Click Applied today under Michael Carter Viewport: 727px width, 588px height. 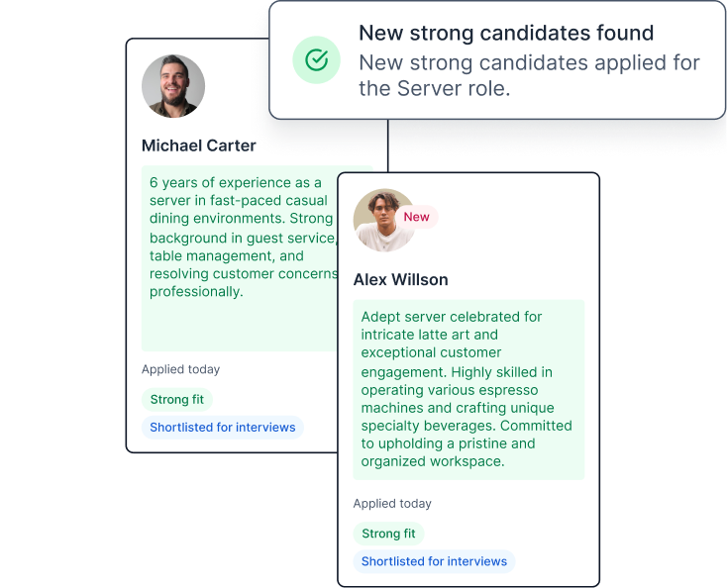(181, 369)
